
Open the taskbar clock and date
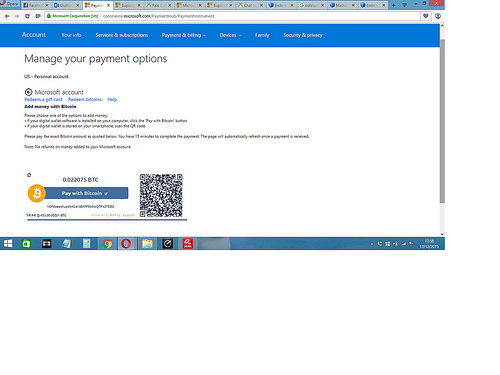429,244
